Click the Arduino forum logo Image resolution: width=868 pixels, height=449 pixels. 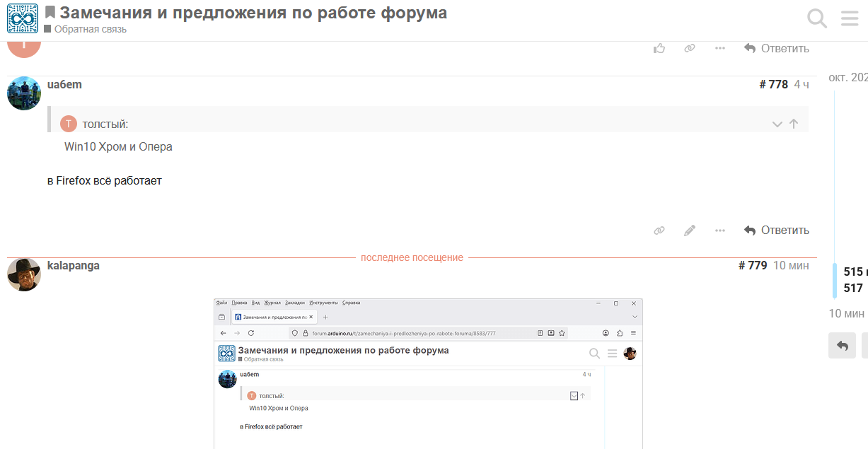coord(23,18)
